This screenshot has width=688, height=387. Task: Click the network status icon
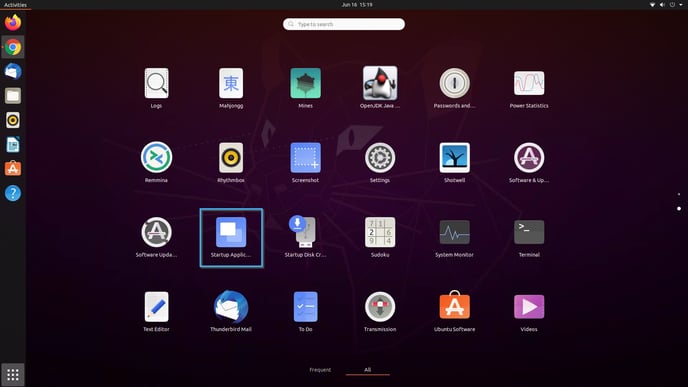tap(652, 5)
